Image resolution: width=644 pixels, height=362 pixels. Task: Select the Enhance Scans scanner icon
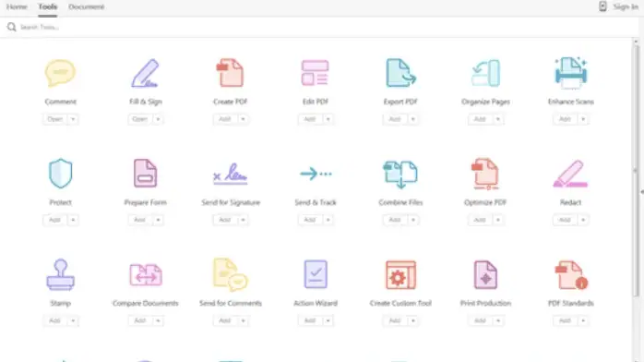571,73
